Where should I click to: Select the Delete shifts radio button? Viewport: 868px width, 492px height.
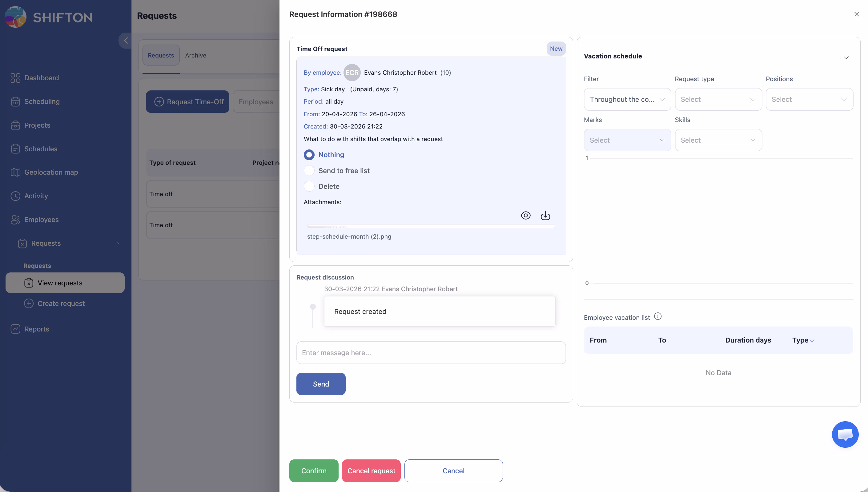pyautogui.click(x=309, y=186)
